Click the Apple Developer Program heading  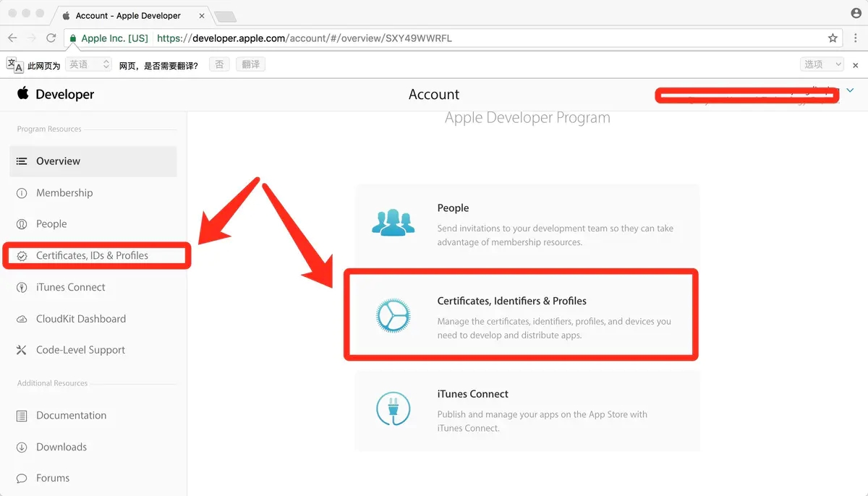(527, 117)
